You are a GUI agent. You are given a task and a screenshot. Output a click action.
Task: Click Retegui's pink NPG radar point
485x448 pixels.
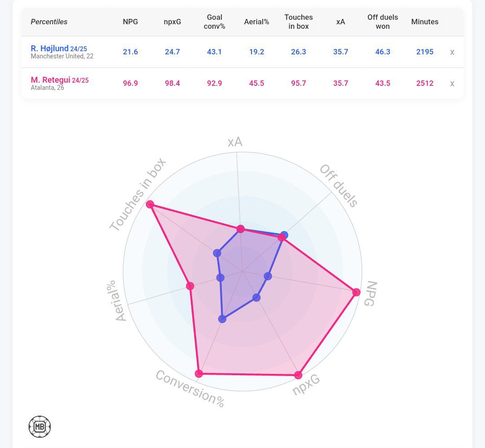(357, 293)
